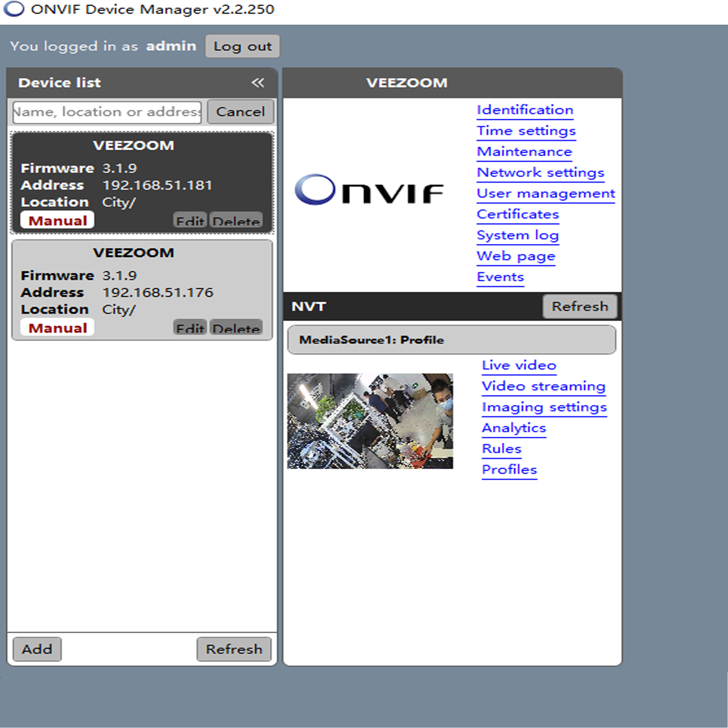Click the ONVIF logo image
728x728 pixels.
point(369,190)
